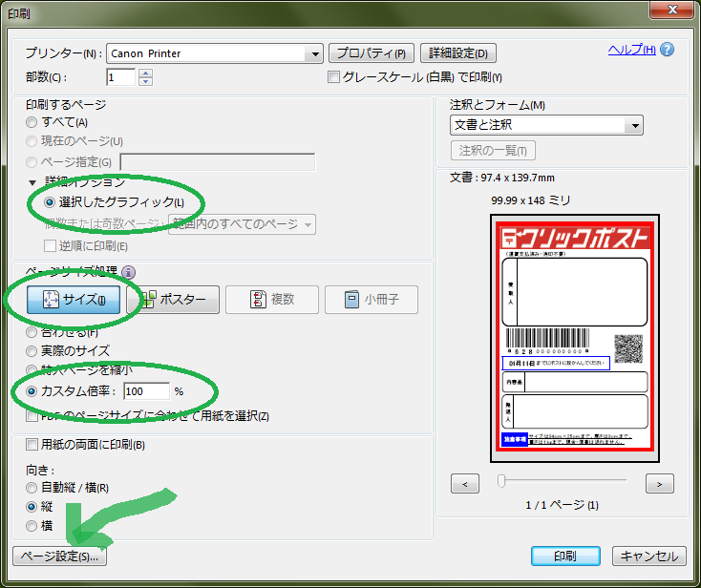The image size is (701, 588).
Task: Open the 文書と注釈 comments dropdown
Action: click(x=546, y=125)
